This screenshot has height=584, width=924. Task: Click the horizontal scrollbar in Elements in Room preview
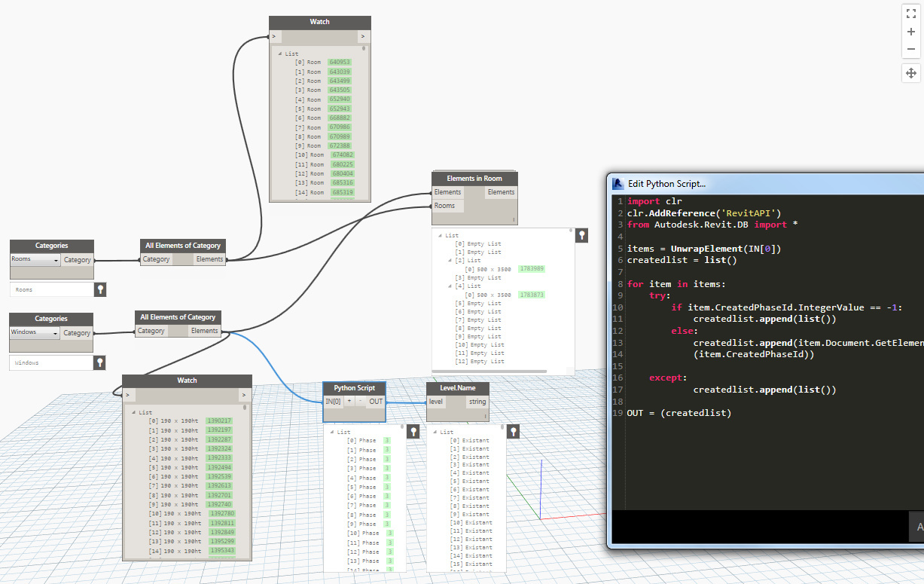point(491,371)
